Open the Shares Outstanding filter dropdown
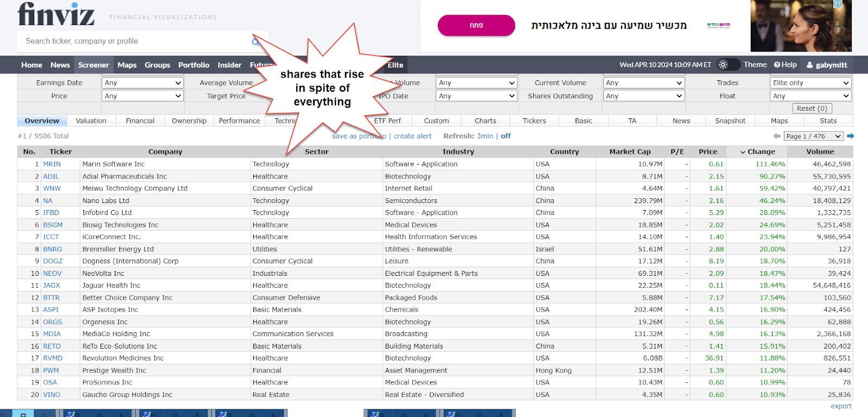 click(644, 96)
